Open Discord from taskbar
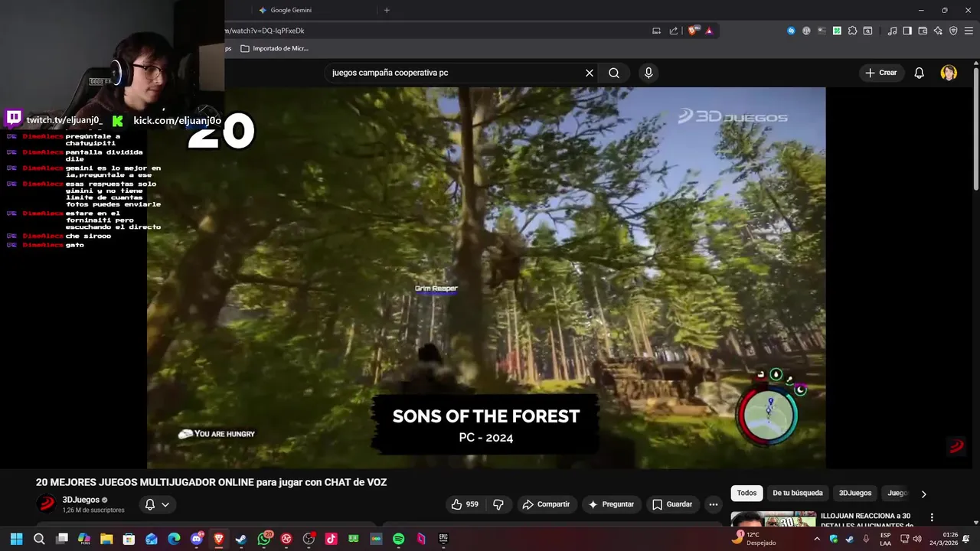This screenshot has height=551, width=980. pos(197,539)
